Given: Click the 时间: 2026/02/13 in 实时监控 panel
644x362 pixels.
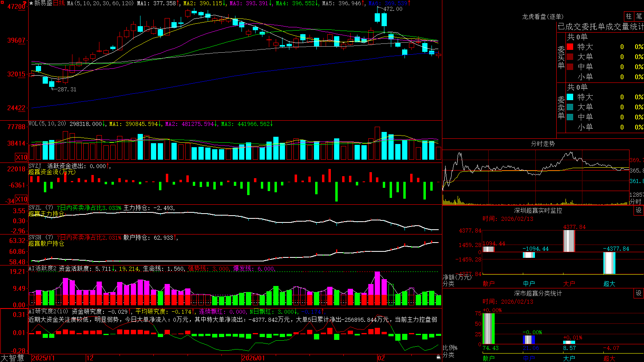Looking at the screenshot, I should [508, 219].
